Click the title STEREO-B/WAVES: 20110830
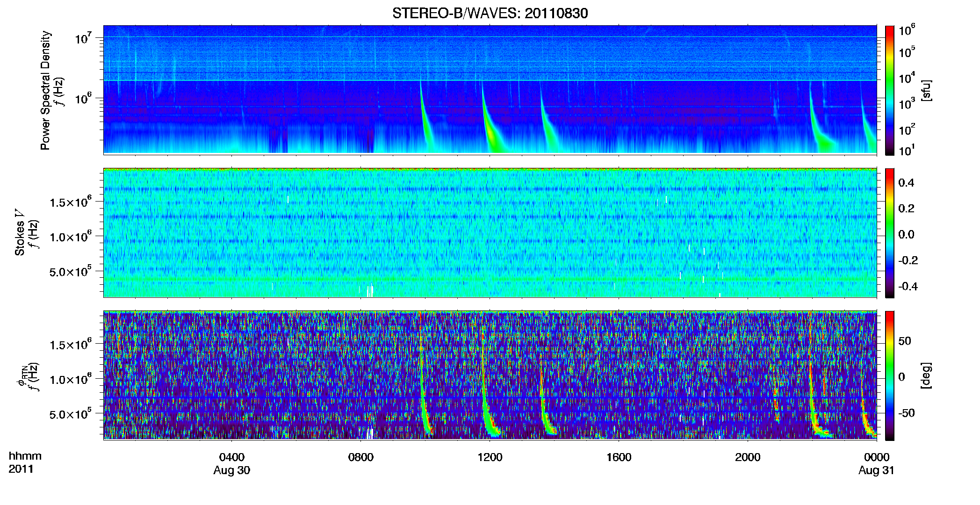The height and width of the screenshot is (505, 980). coord(490,13)
